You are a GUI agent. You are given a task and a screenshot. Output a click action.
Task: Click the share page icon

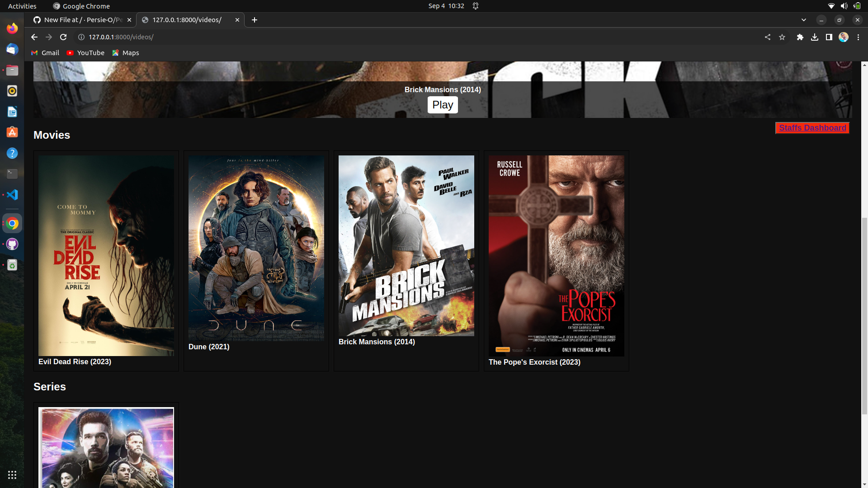(x=767, y=37)
